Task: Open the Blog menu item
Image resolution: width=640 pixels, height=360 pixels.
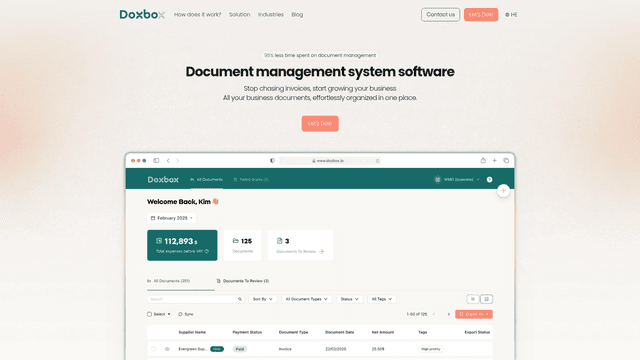Action: [297, 15]
